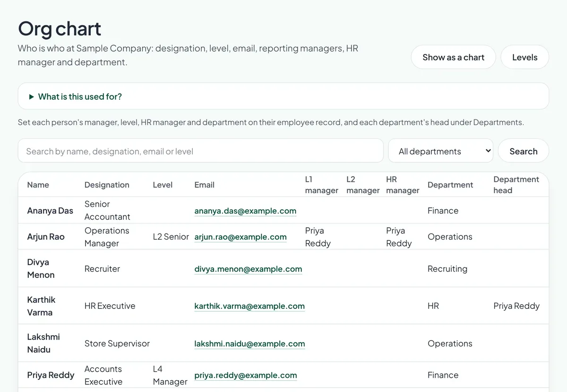Expand the 'What is this used for?' section
Screen dimensions: 567x392
(283, 96)
